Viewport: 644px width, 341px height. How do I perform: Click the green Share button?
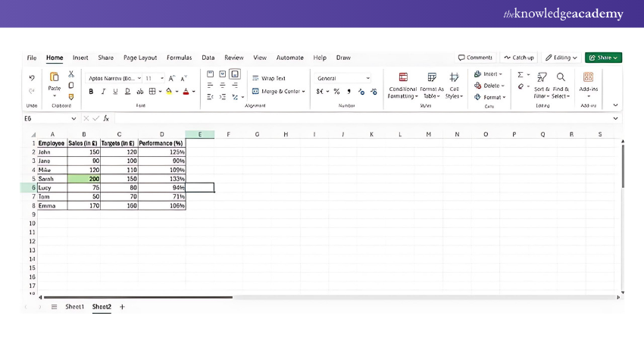pyautogui.click(x=603, y=58)
